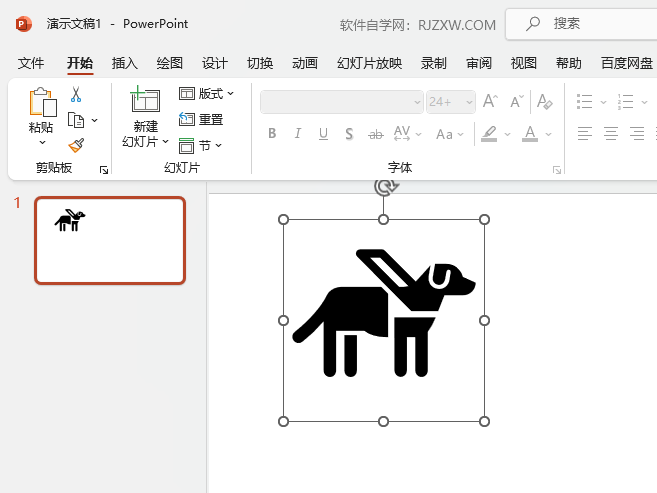Toggle Italic formatting

coord(297,134)
